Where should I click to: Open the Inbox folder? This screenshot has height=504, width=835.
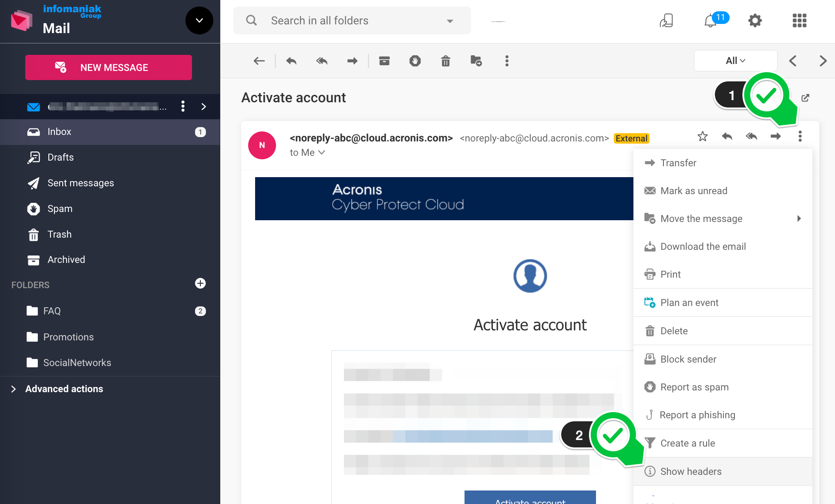pyautogui.click(x=110, y=132)
